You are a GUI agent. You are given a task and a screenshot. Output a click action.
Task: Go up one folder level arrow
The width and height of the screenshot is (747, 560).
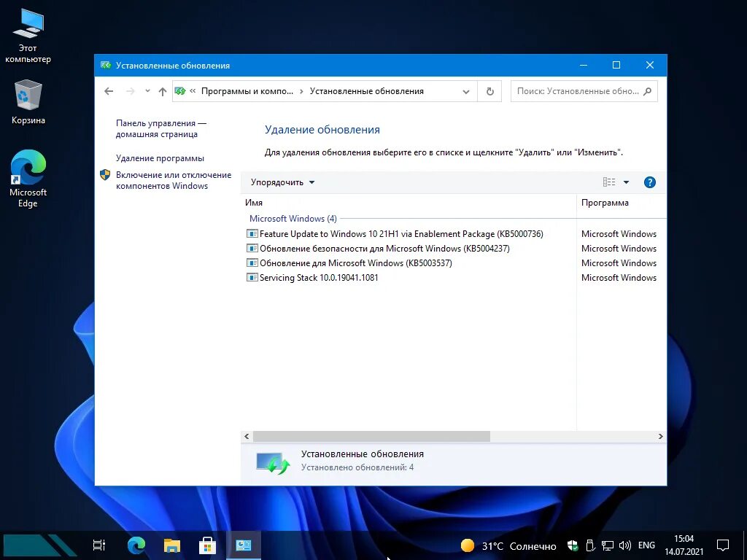tap(163, 91)
